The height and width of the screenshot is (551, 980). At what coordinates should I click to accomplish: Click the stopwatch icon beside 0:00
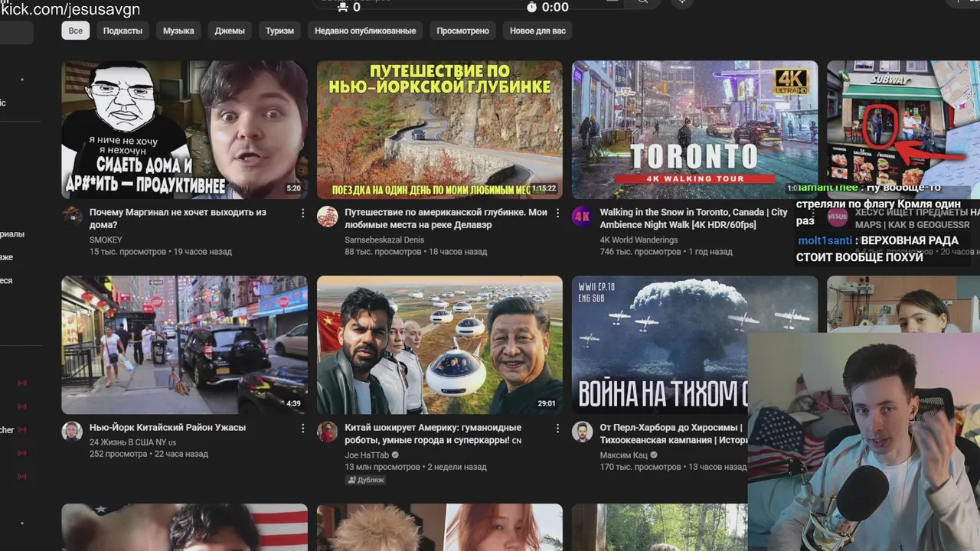532,7
